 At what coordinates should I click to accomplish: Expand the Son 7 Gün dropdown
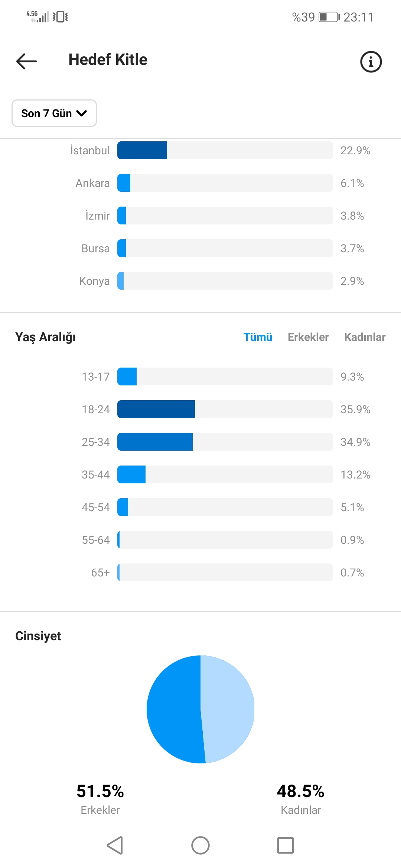pos(54,113)
